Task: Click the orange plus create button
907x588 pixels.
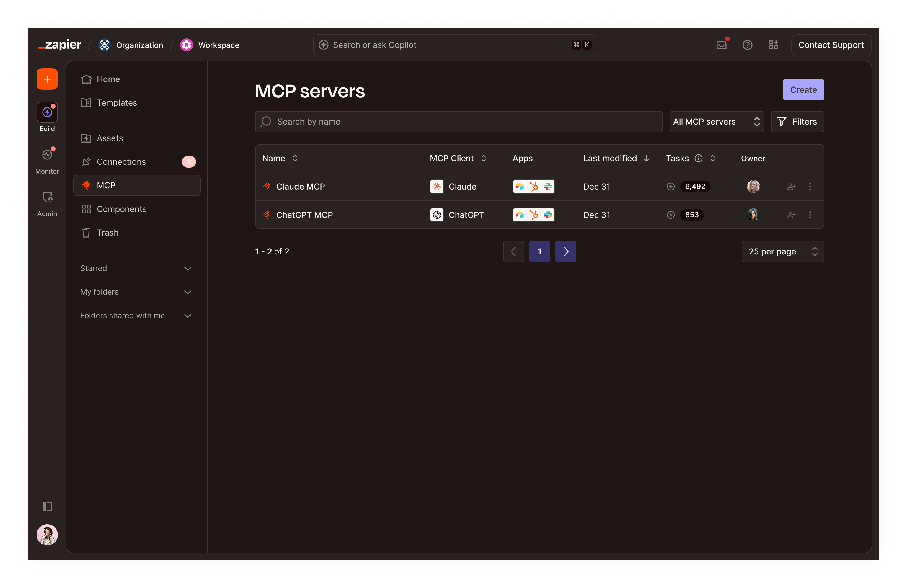Action: pos(47,79)
